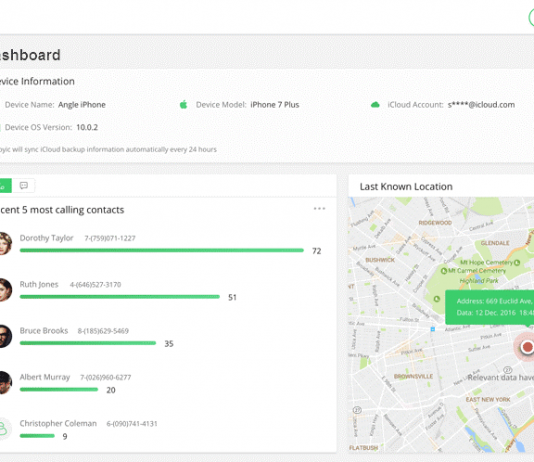This screenshot has width=534, height=462.
Task: Click phone number 7-(759)071-1227
Action: 110,238
